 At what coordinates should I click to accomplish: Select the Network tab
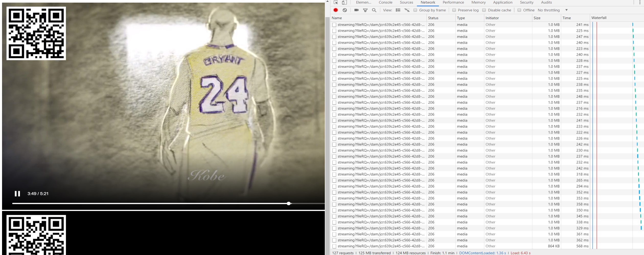click(x=428, y=2)
